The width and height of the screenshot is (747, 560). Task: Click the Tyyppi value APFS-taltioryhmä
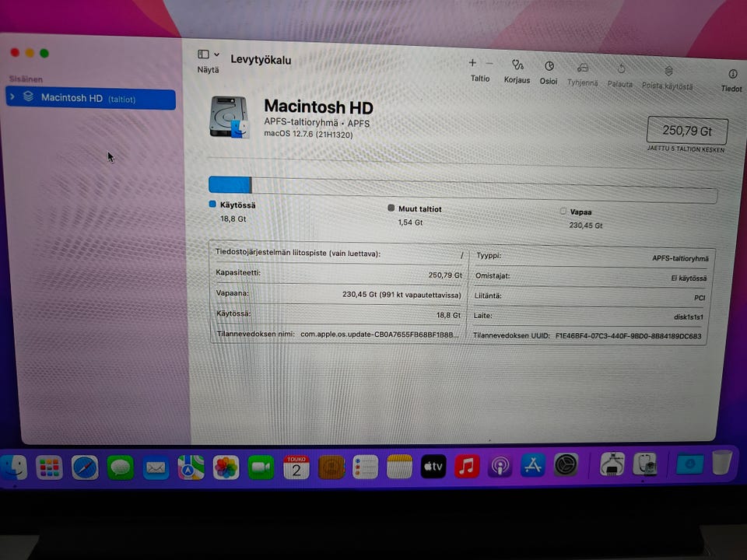(x=680, y=258)
